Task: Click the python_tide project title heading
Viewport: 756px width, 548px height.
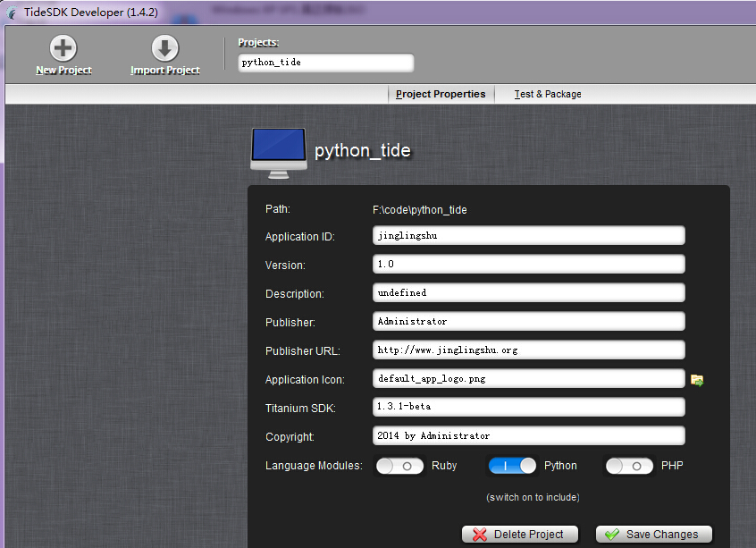Action: tap(363, 151)
